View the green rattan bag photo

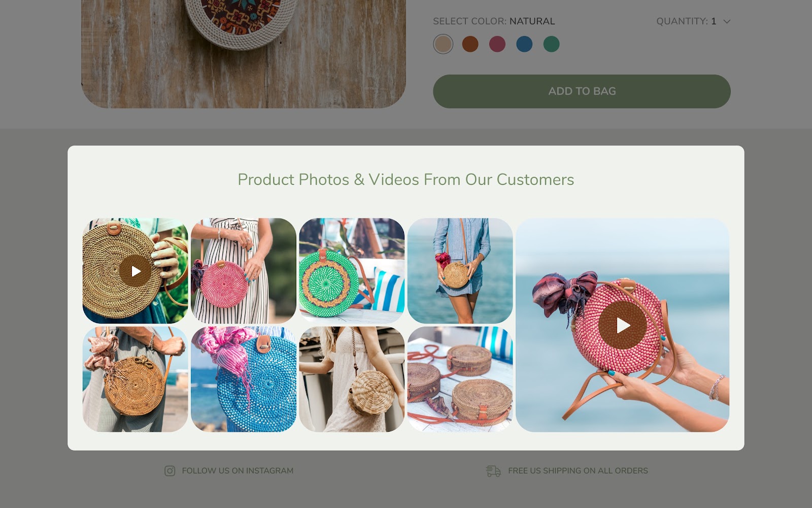pos(352,271)
